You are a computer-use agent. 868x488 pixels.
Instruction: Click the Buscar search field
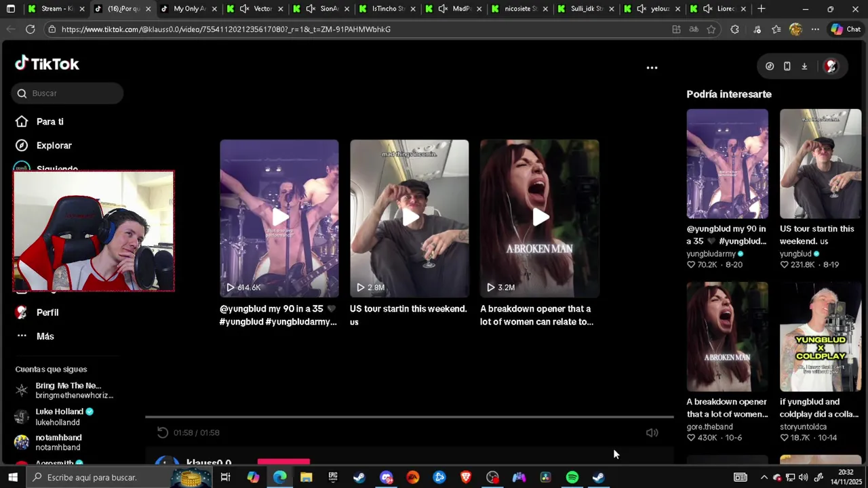pos(67,94)
